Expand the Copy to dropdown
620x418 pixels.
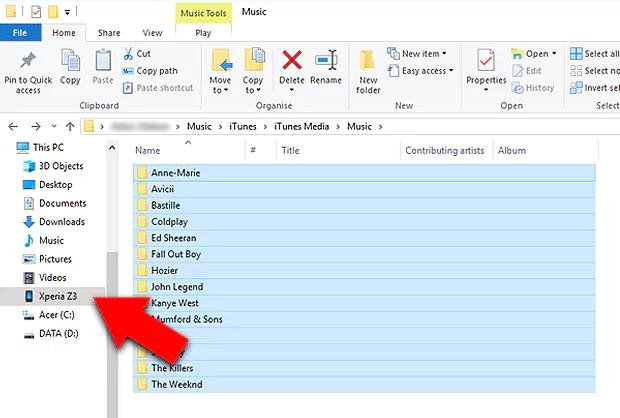click(x=254, y=68)
